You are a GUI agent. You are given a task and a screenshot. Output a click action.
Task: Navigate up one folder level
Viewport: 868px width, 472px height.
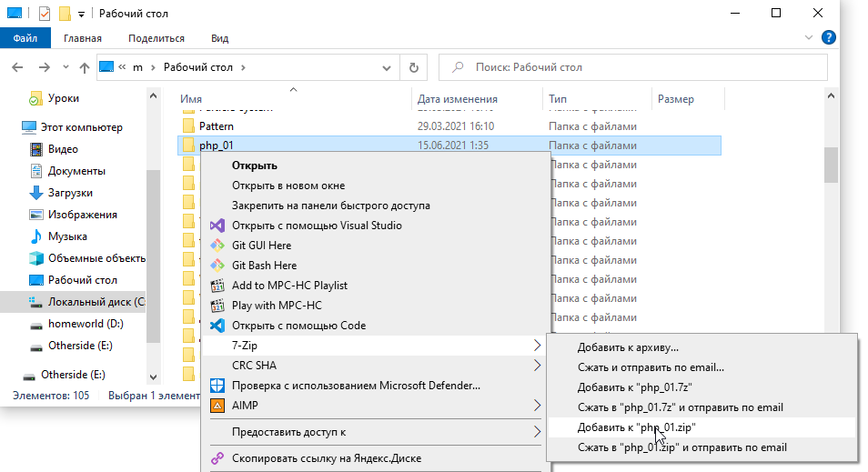(x=85, y=67)
